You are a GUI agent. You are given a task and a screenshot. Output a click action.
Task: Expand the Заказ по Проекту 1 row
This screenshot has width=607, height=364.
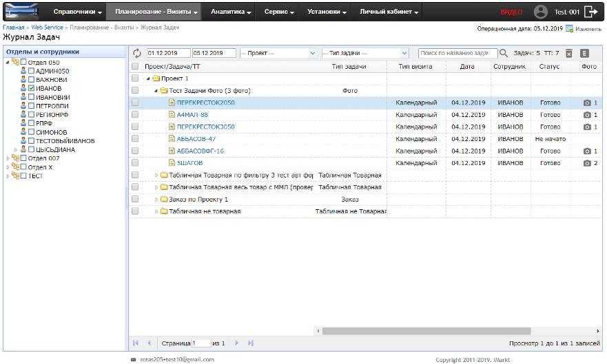[156, 200]
